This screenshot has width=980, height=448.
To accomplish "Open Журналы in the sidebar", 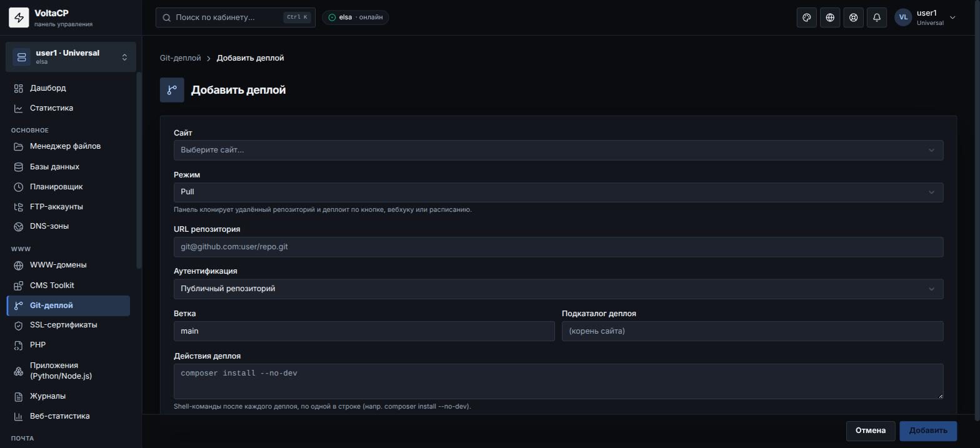I will (69, 396).
